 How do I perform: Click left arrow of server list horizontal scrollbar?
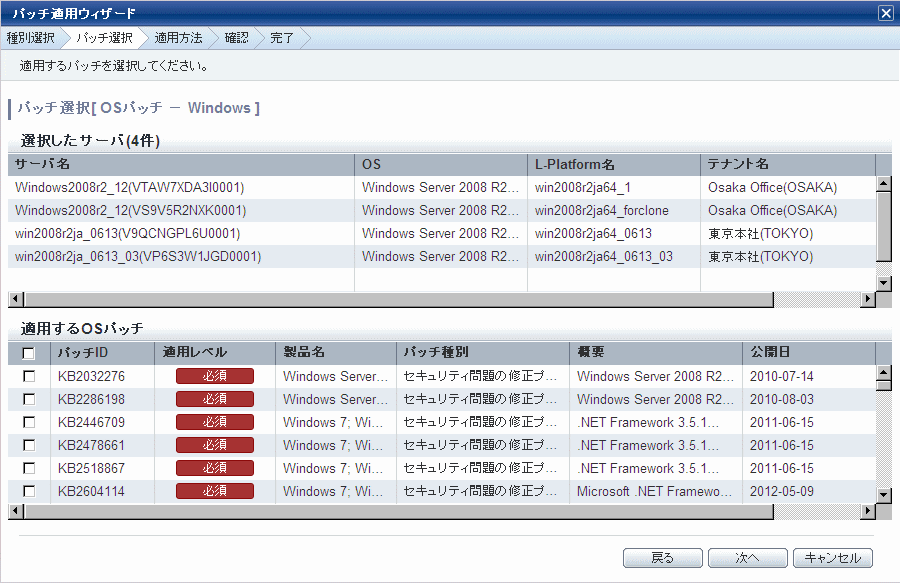pyautogui.click(x=16, y=299)
